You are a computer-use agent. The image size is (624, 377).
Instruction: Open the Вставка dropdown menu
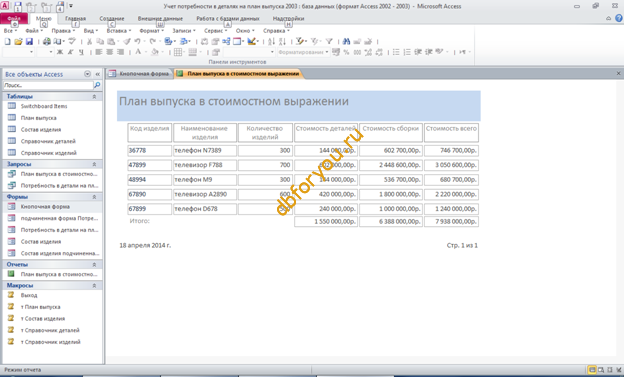coord(119,31)
